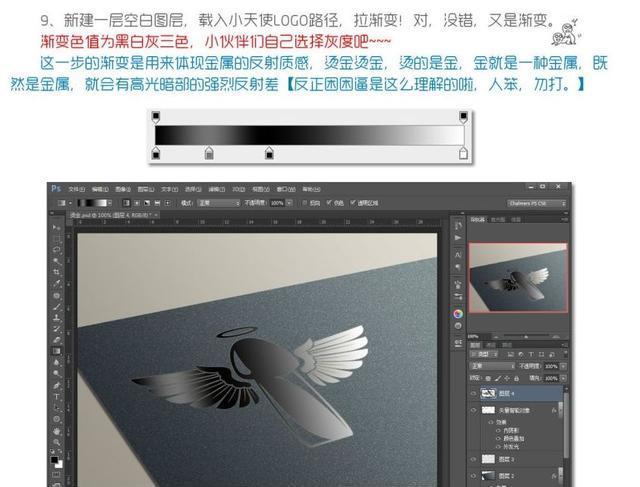The height and width of the screenshot is (487, 640).
Task: Open tool preset picker in options bar
Action: [x=64, y=203]
